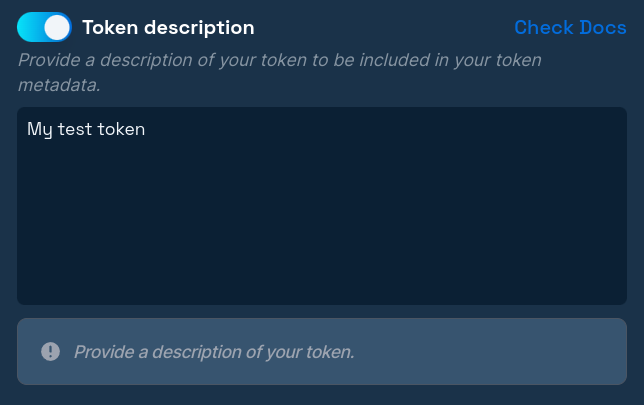Click the empty center of the text area
644x405 pixels.
322,206
